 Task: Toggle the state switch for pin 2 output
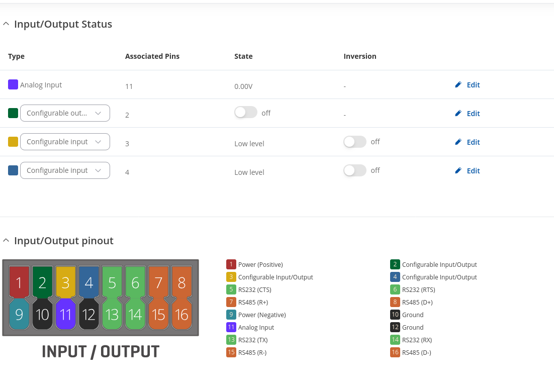[x=245, y=113]
